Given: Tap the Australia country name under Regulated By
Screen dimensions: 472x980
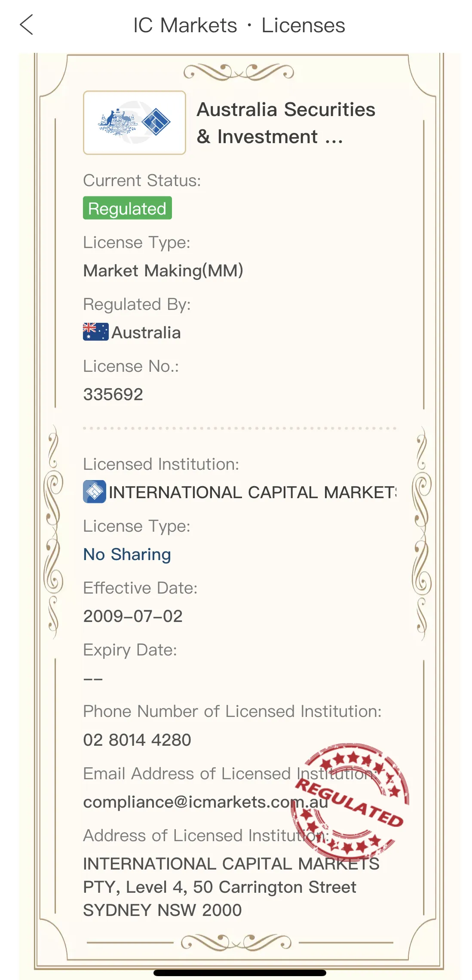Looking at the screenshot, I should (146, 332).
